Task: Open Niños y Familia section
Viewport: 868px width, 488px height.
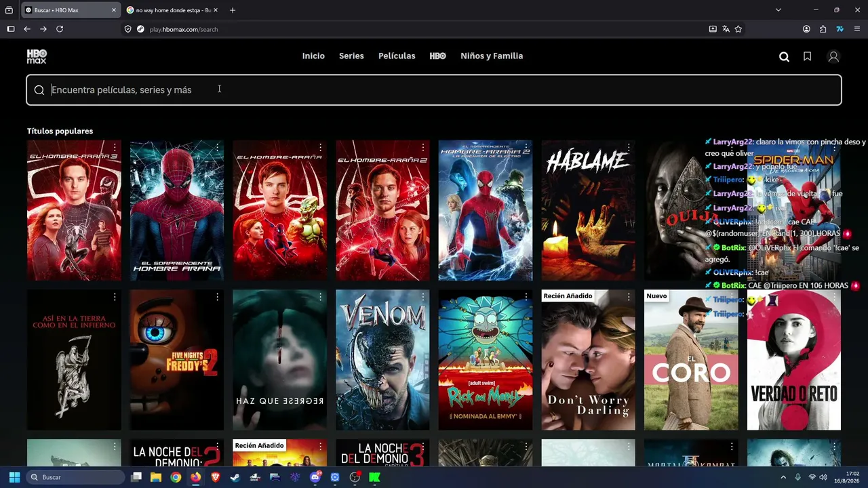Action: click(492, 56)
